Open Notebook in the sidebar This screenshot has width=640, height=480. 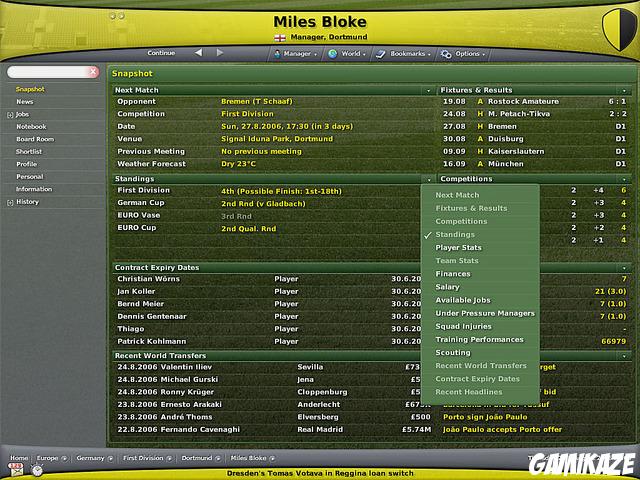click(31, 127)
